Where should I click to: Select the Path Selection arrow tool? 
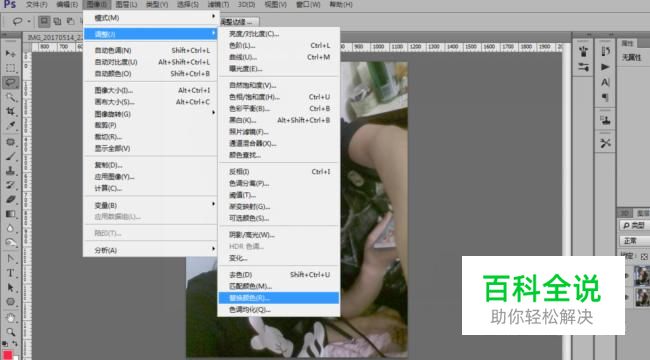click(10, 287)
